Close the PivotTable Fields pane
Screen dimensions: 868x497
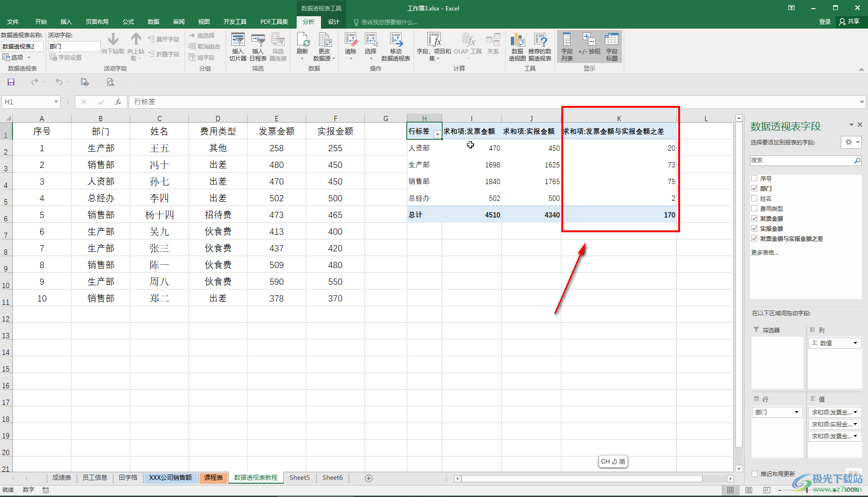pos(860,124)
